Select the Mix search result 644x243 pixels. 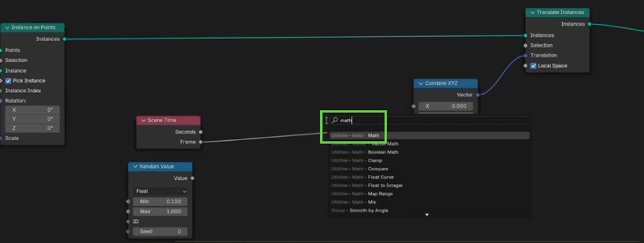(429, 202)
